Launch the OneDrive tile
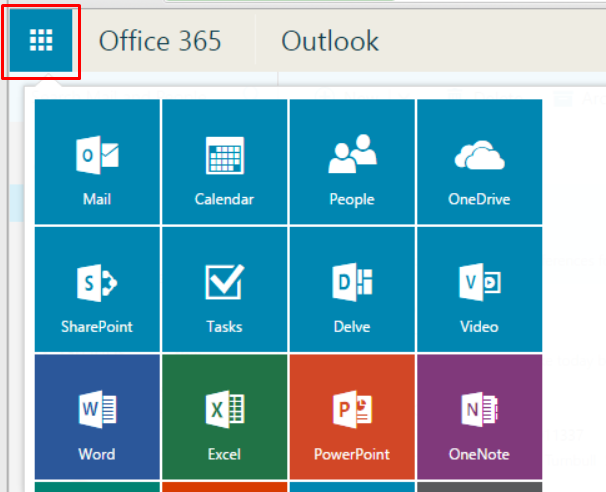This screenshot has width=606, height=492. click(x=480, y=162)
